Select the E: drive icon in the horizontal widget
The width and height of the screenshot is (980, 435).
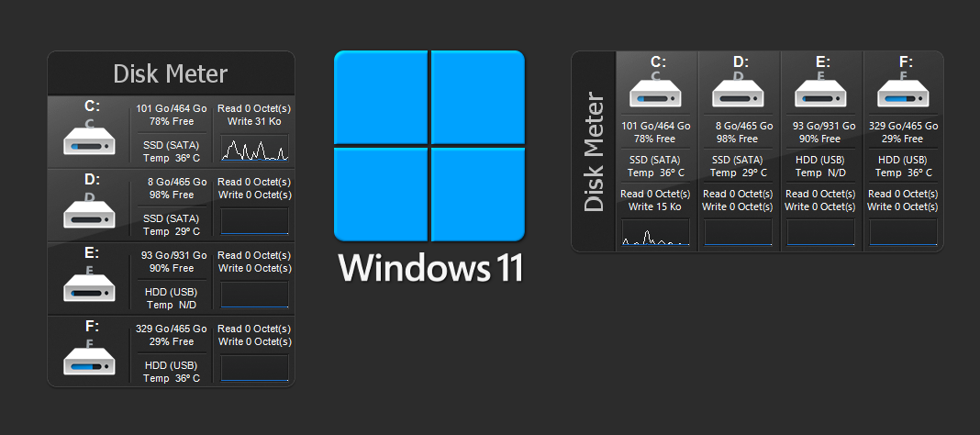tap(821, 93)
